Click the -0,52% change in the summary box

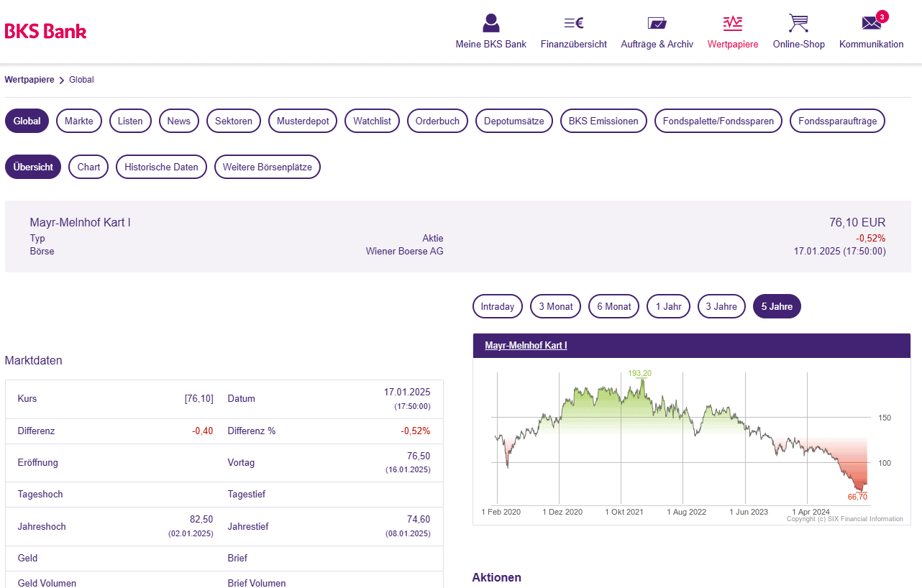pos(871,239)
